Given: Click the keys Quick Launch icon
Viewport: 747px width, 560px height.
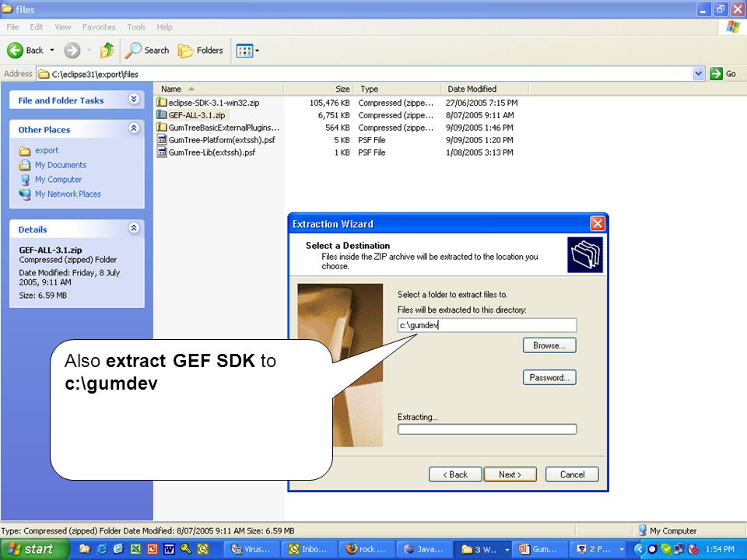Looking at the screenshot, I should click(186, 549).
